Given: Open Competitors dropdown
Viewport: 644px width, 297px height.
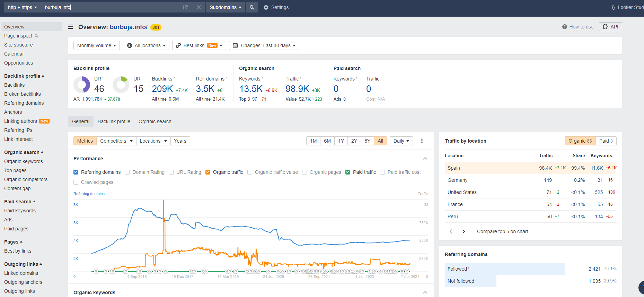Looking at the screenshot, I should click(116, 141).
